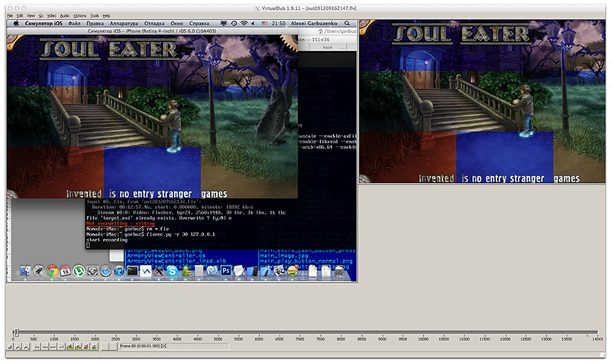
Task: Scan forward for next scene change
Action: click(x=94, y=346)
